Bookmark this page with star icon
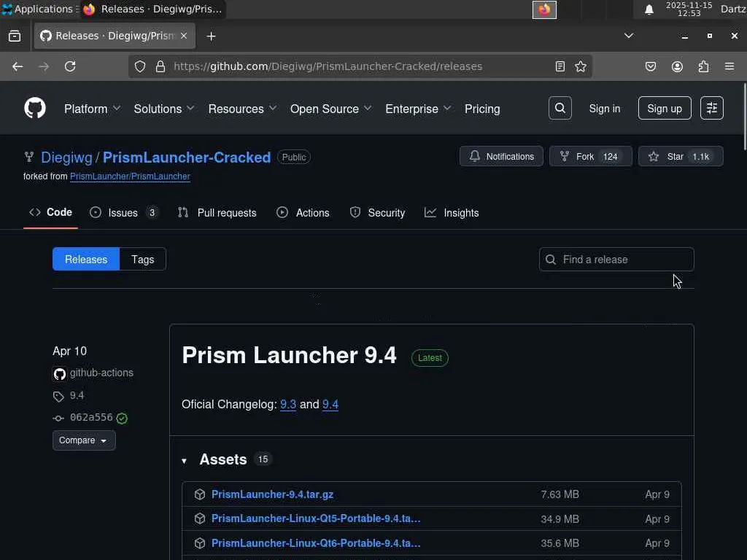The width and height of the screenshot is (747, 560). pos(580,66)
